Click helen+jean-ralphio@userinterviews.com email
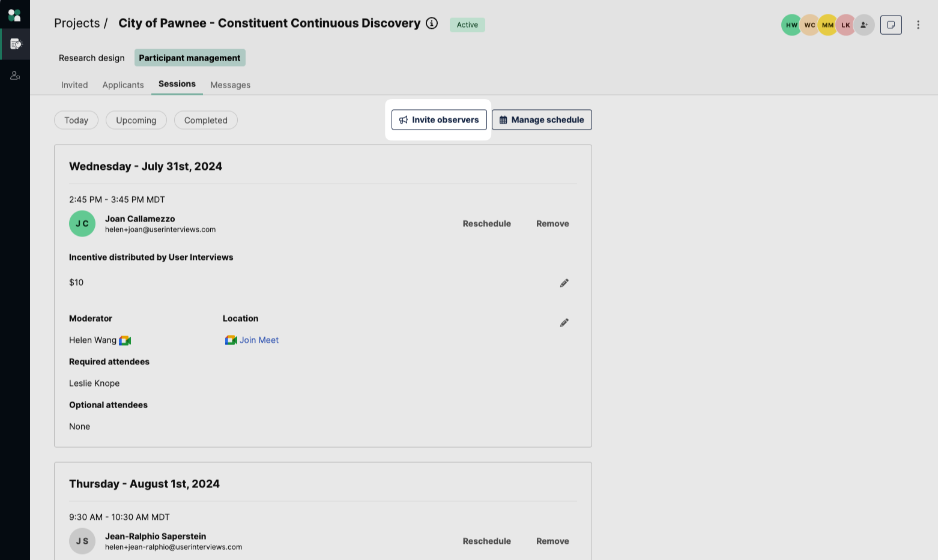This screenshot has width=938, height=560. click(x=174, y=547)
